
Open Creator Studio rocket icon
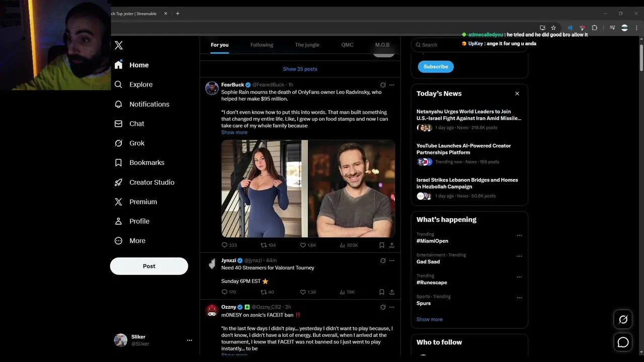[118, 183]
